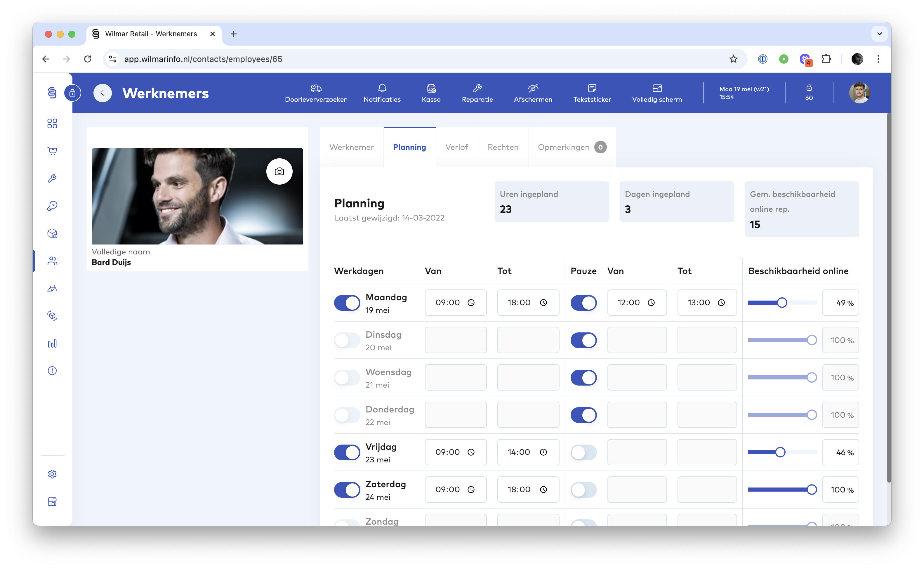The image size is (924, 569).
Task: Toggle the Maandag pauze switch
Action: pyautogui.click(x=583, y=303)
